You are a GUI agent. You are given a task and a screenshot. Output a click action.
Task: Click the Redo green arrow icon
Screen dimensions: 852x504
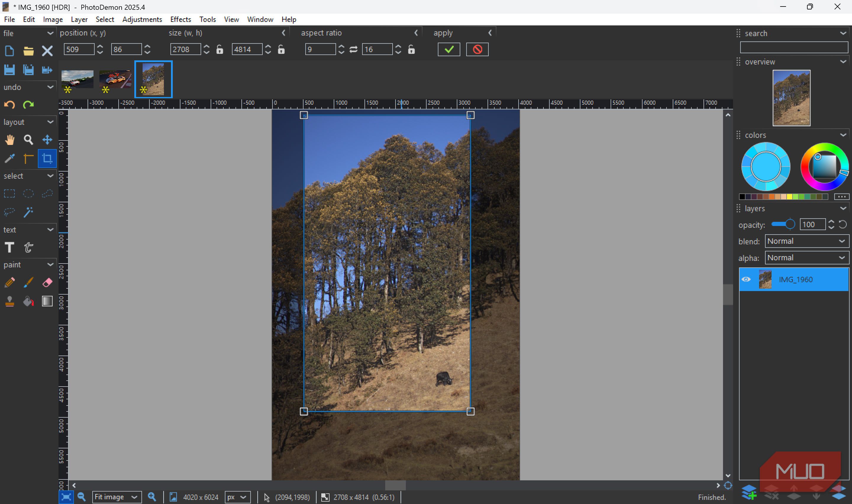pyautogui.click(x=28, y=105)
